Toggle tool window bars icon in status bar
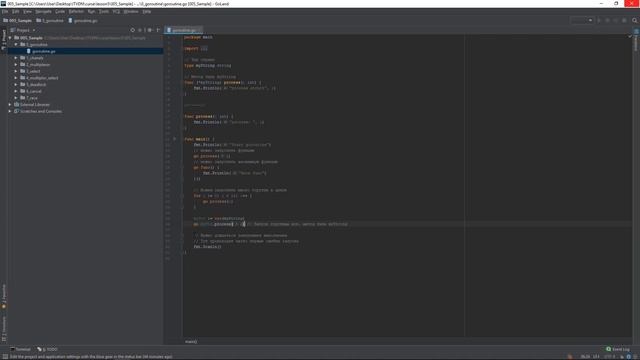The image size is (640, 360). coord(5,357)
